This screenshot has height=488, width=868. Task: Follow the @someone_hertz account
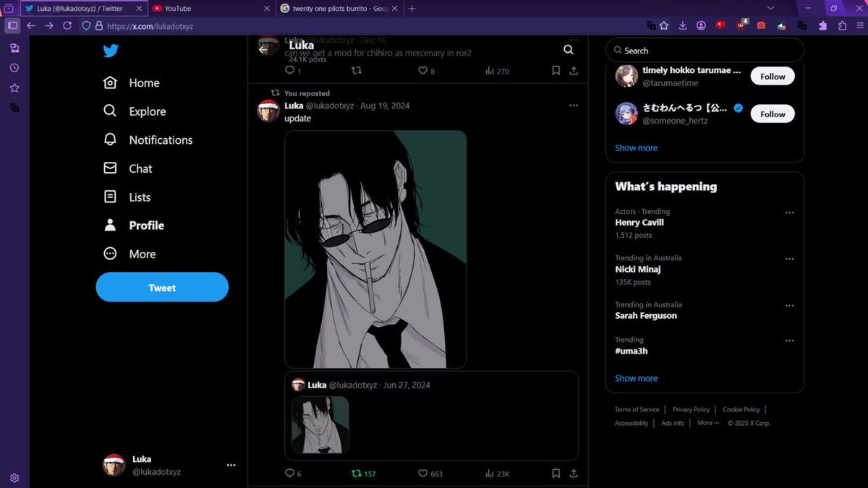pos(773,114)
